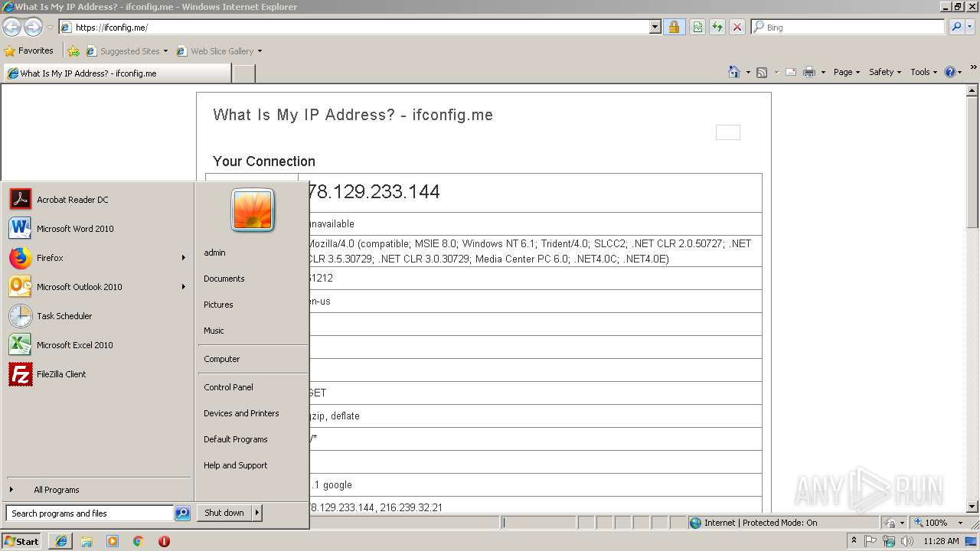Launch Microsoft Excel 2010 from Start menu
This screenshot has width=980, height=551.
[96, 345]
